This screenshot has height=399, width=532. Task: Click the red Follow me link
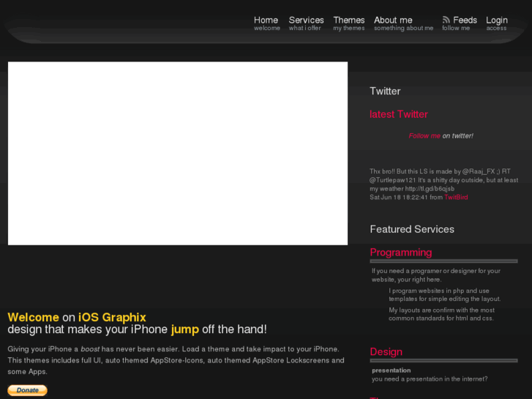[424, 135]
